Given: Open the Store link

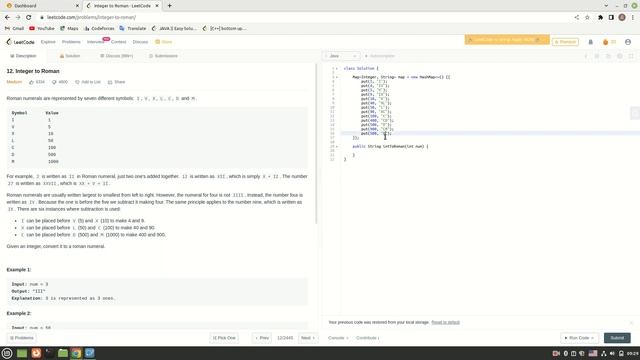Looking at the screenshot, I should [x=164, y=42].
